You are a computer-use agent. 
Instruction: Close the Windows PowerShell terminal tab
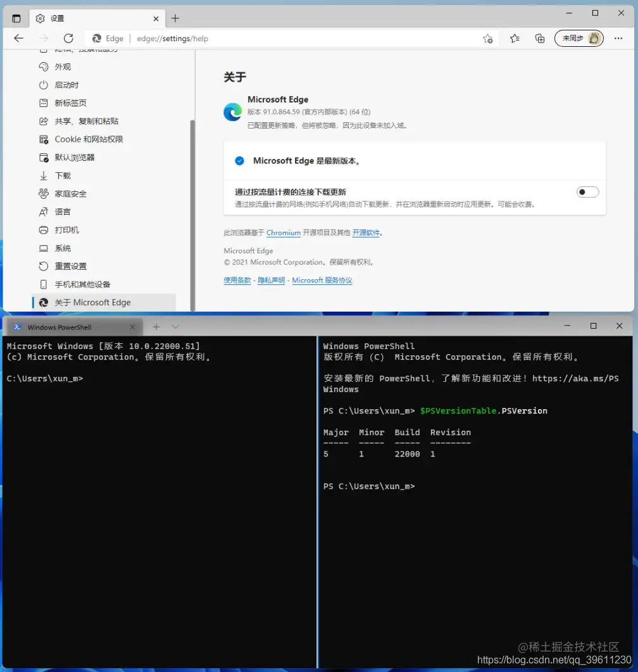tap(132, 327)
